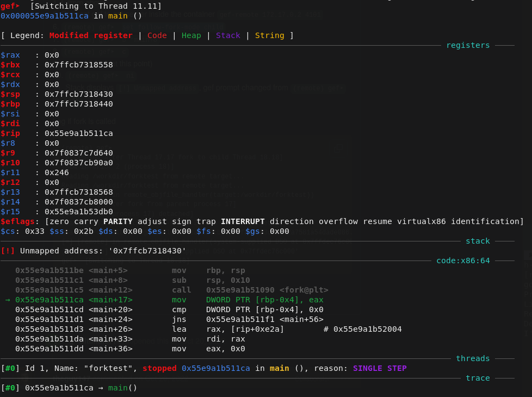Click the code:x86:64 section label
This screenshot has width=532, height=397.
(x=462, y=260)
